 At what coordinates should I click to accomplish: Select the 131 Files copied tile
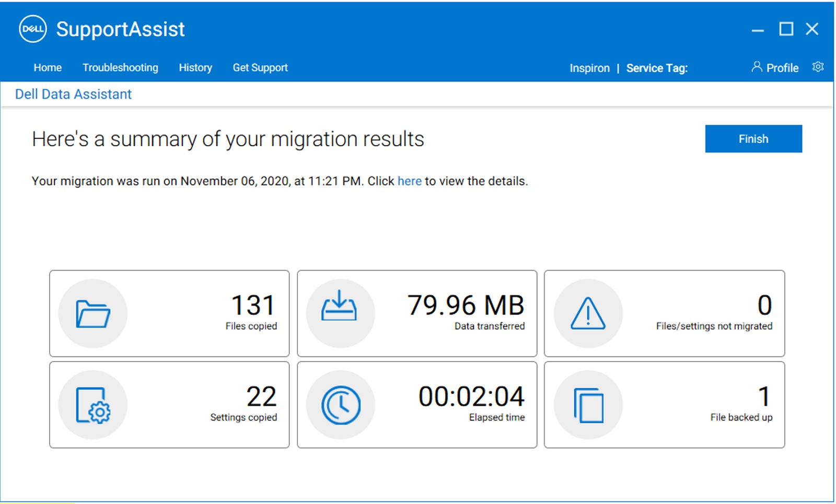[169, 313]
